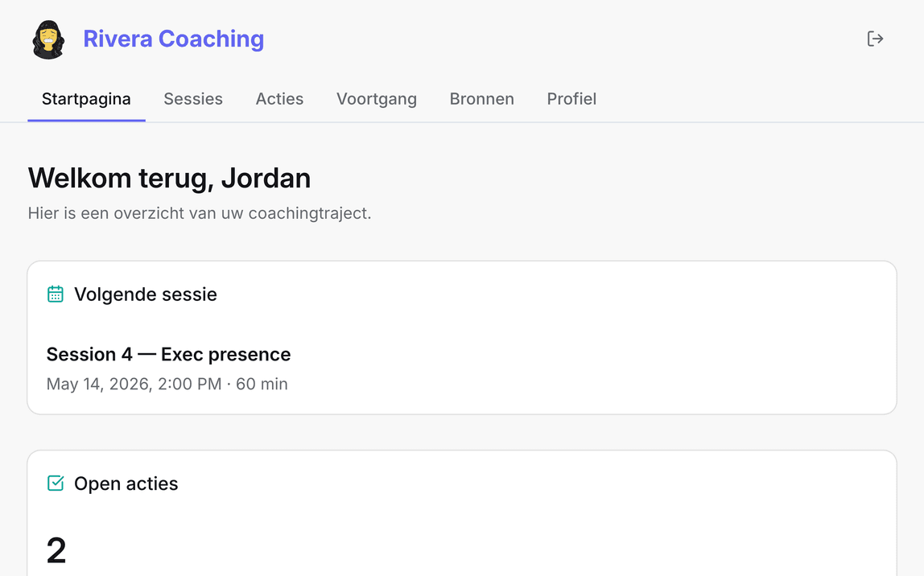
Task: Click the coachingtraject overview subtitle text
Action: point(200,213)
